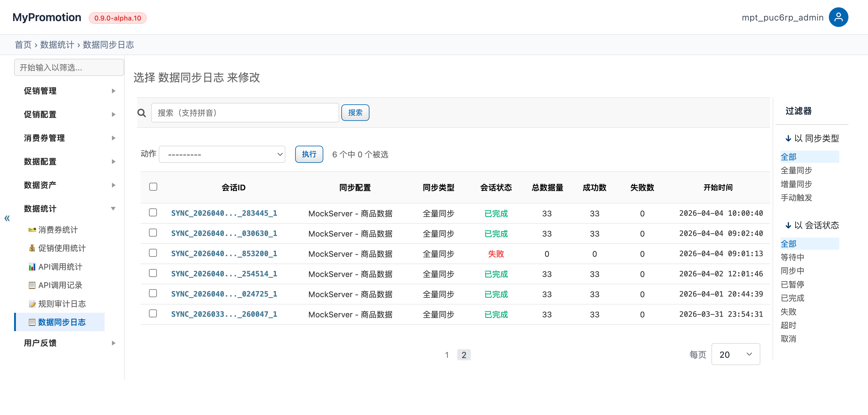Click the current page 2 indicator
This screenshot has width=868, height=415.
[464, 355]
